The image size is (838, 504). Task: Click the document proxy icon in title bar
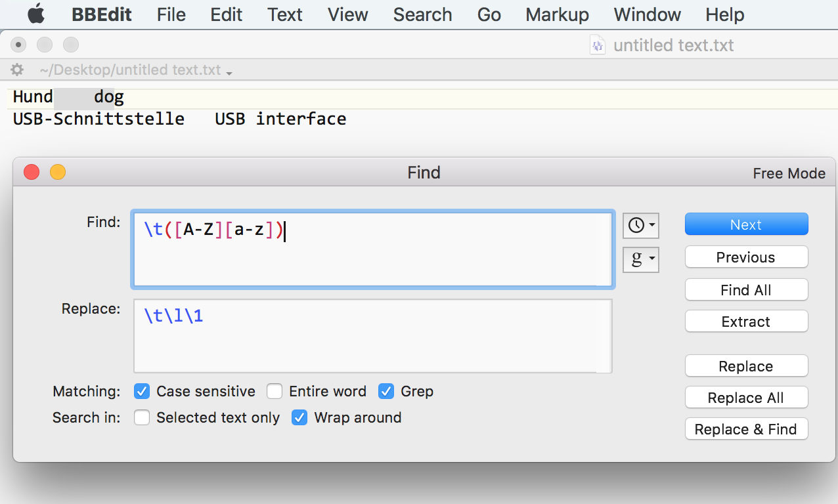tap(598, 45)
